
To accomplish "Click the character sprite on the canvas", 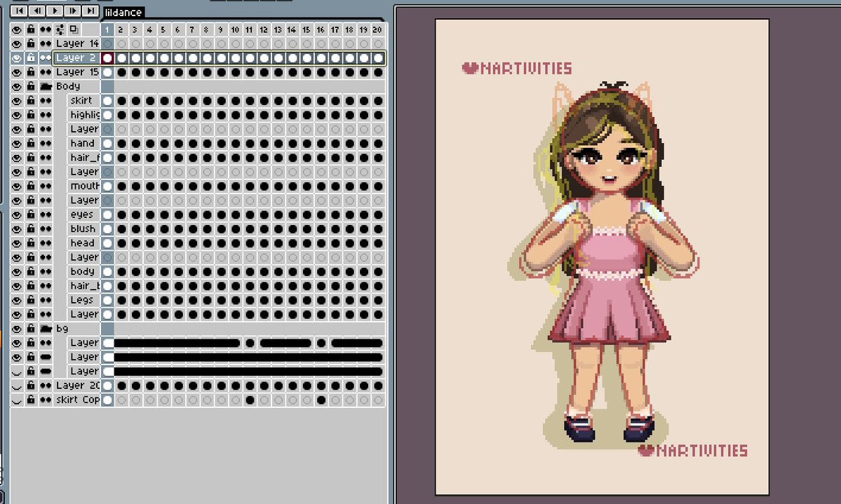I will point(608,263).
